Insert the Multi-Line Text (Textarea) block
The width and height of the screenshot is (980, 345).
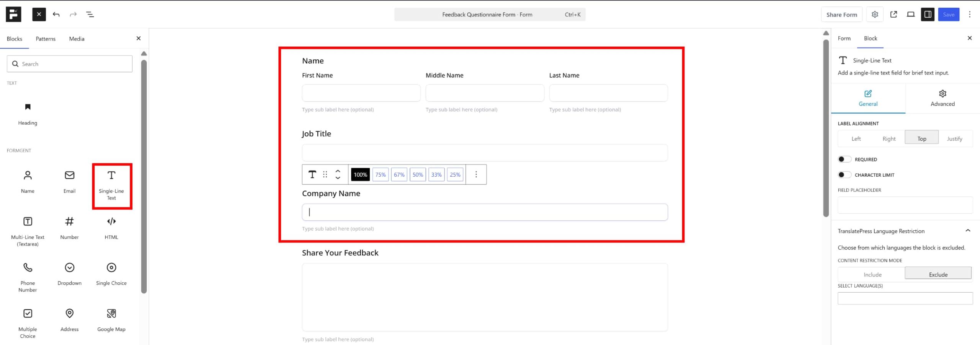28,231
